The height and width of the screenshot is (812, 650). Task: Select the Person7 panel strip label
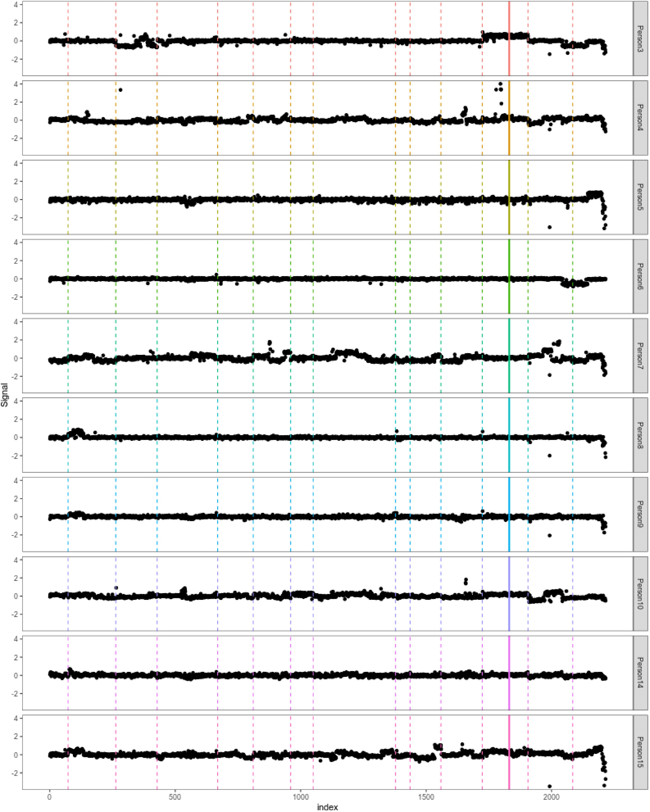[x=640, y=356]
